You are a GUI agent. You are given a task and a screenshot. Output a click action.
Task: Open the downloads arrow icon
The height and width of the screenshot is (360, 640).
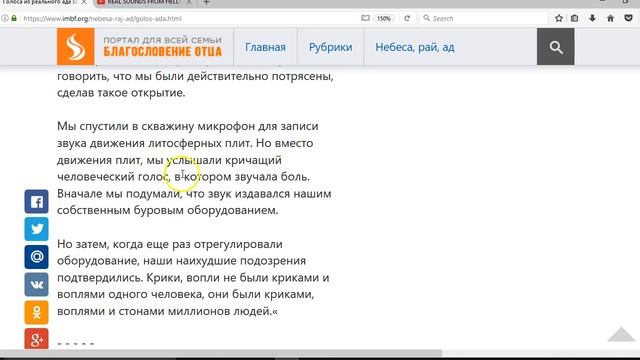pyautogui.click(x=592, y=18)
